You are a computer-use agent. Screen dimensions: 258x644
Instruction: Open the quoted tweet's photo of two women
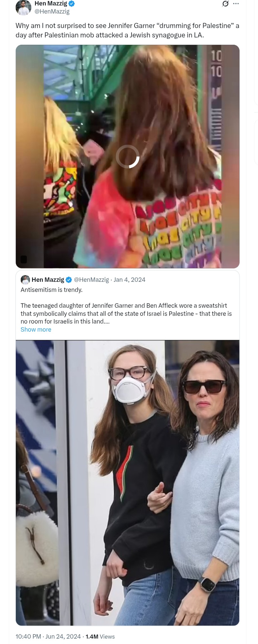tap(127, 483)
